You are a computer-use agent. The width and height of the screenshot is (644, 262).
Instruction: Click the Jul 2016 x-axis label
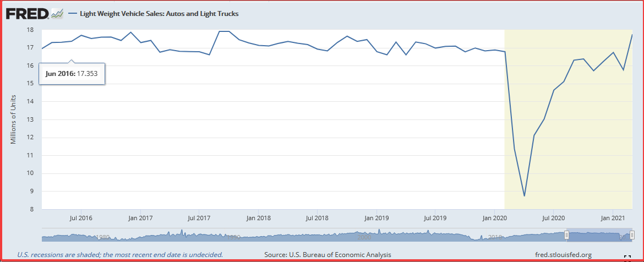click(x=81, y=218)
